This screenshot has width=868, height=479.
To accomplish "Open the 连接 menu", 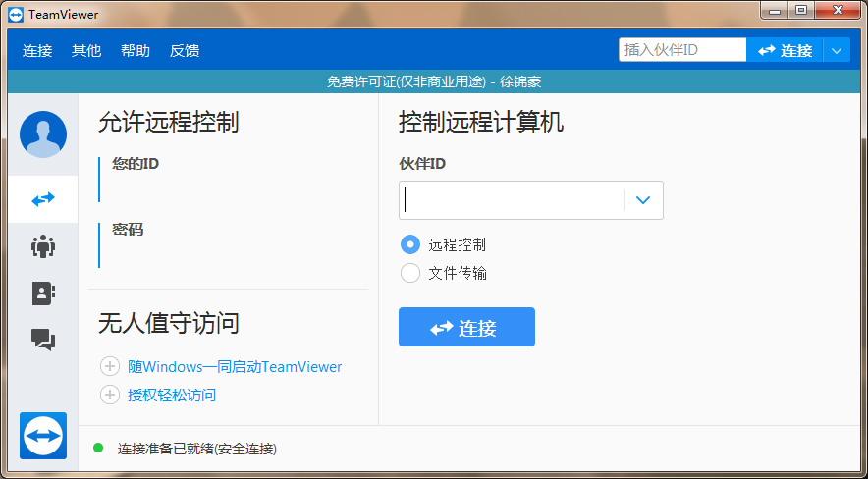I will (37, 51).
